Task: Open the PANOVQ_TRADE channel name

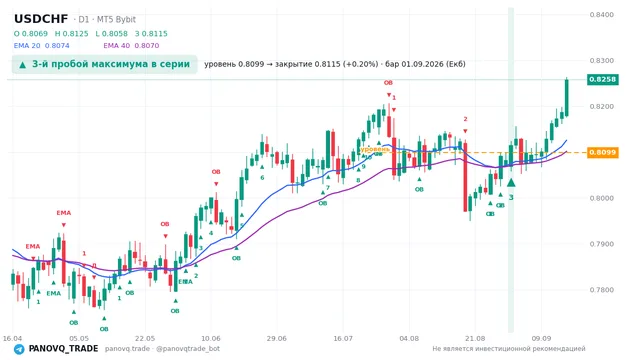Action: [x=63, y=349]
